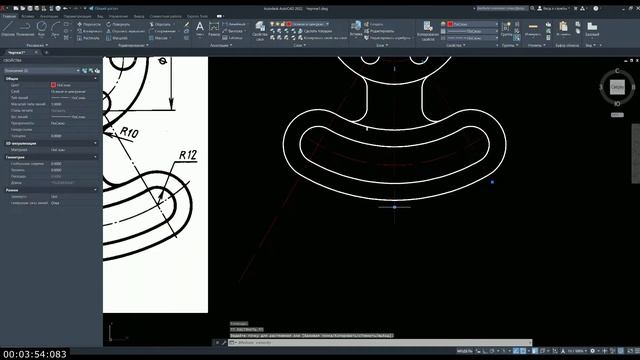Select the Arc (Дуга) tool

(x=56, y=29)
